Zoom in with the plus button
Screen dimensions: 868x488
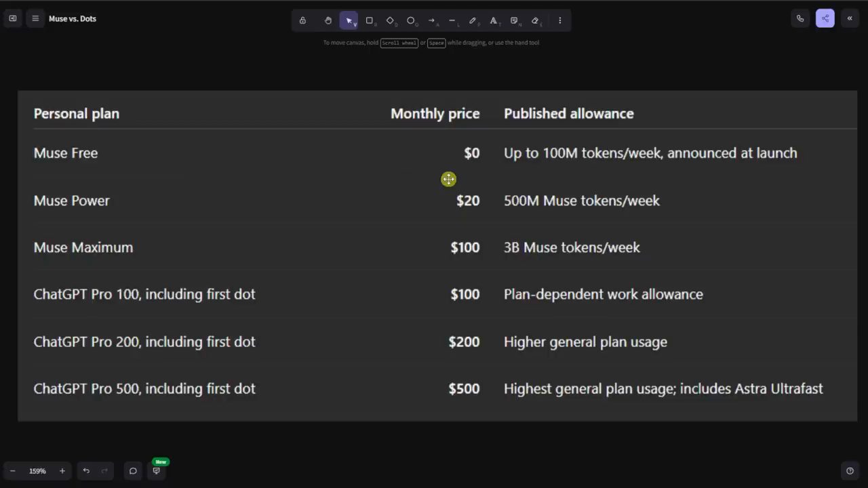pyautogui.click(x=62, y=471)
